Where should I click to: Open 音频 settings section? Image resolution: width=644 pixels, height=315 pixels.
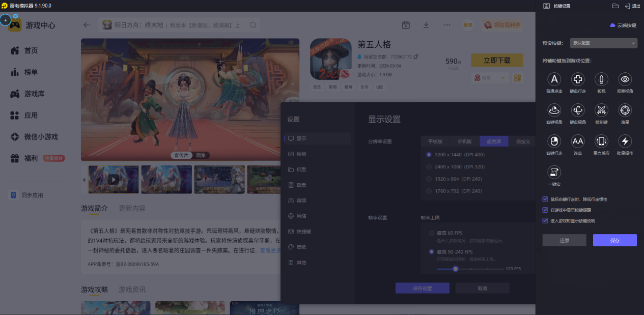318,201
